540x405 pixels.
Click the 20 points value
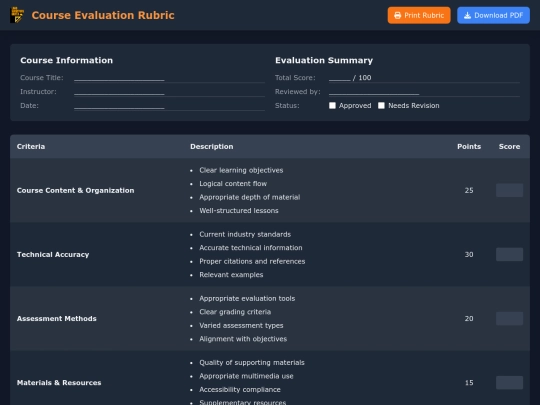[x=469, y=319]
